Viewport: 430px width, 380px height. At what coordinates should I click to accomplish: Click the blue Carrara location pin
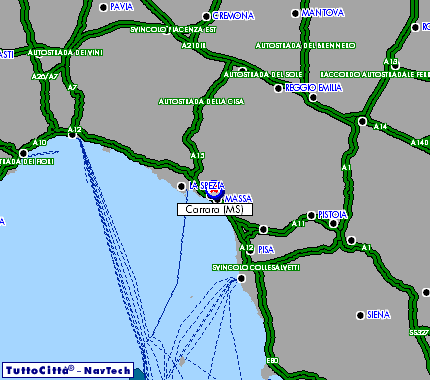pyautogui.click(x=215, y=194)
